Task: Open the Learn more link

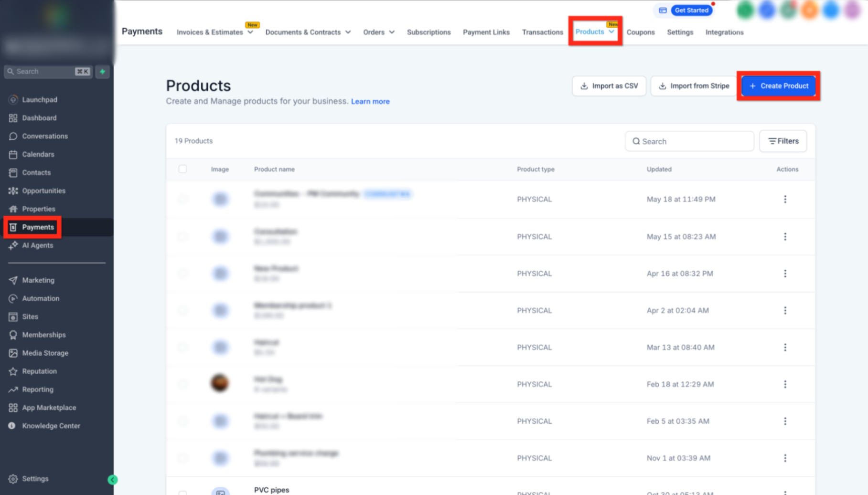Action: tap(370, 101)
